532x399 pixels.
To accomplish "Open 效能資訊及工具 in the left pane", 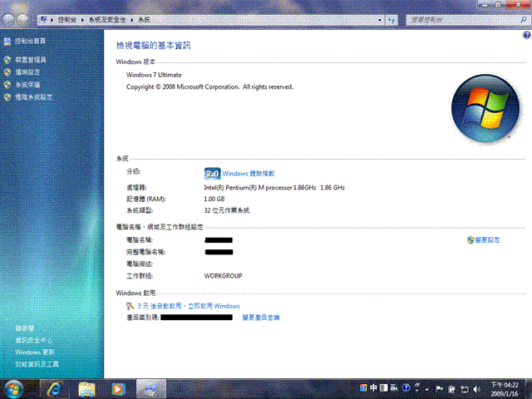I will (37, 364).
